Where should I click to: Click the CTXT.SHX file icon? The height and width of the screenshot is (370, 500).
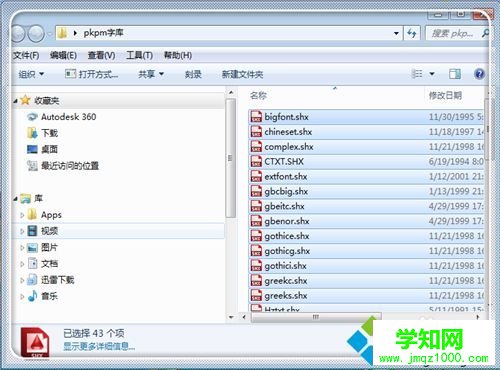256,161
